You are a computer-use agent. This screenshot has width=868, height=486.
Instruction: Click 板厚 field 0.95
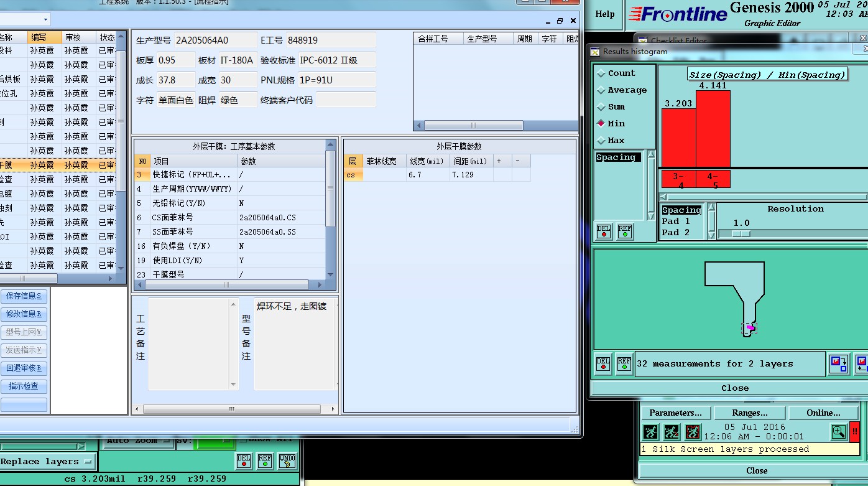[175, 60]
